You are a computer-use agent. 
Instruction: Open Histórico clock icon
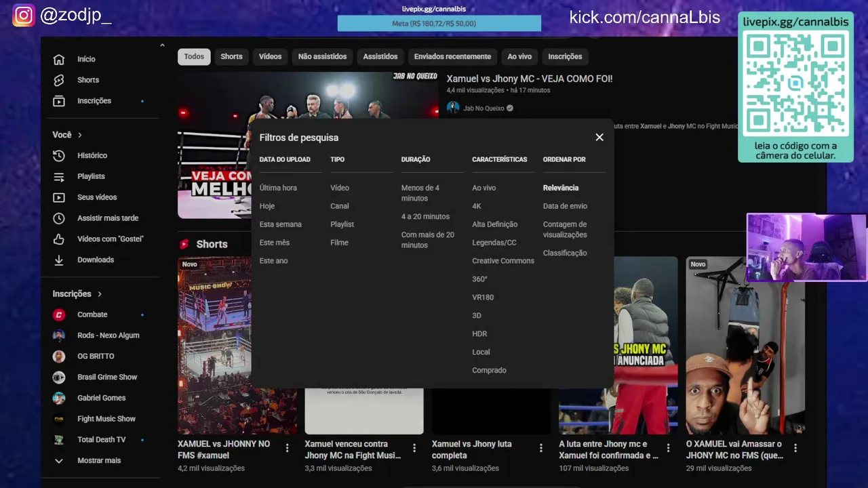[59, 156]
